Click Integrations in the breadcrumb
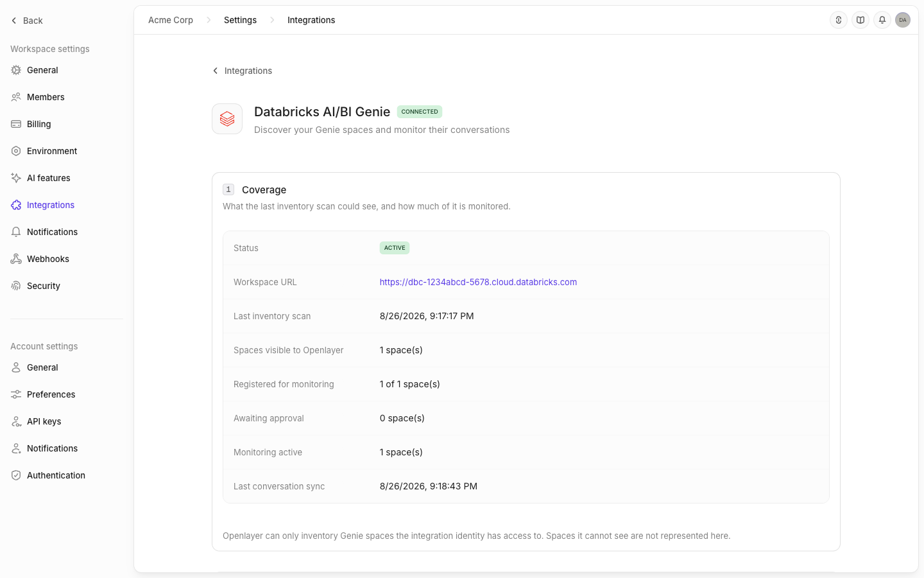 pos(311,20)
